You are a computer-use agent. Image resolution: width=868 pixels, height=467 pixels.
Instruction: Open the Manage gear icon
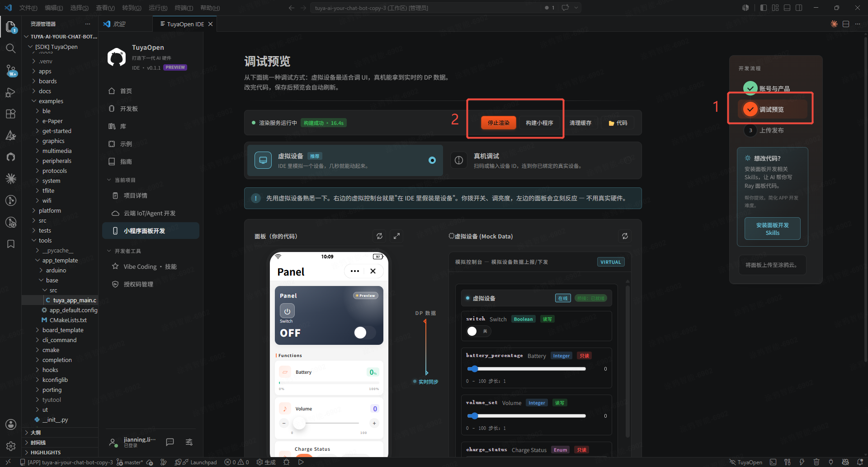point(11,446)
